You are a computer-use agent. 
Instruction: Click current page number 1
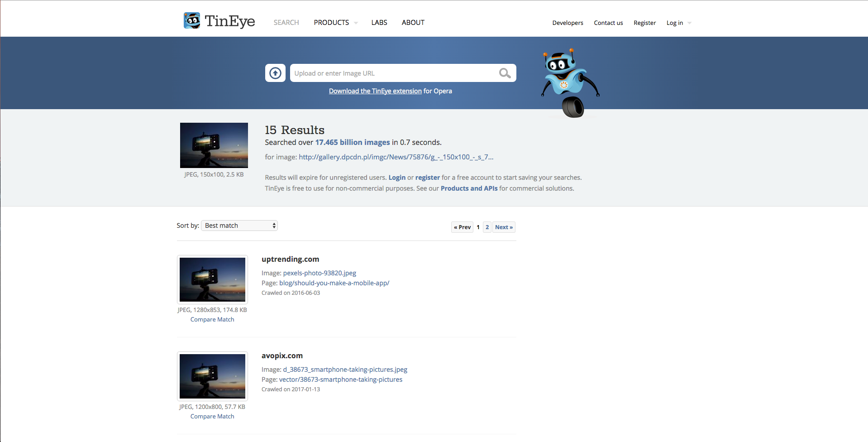click(478, 227)
